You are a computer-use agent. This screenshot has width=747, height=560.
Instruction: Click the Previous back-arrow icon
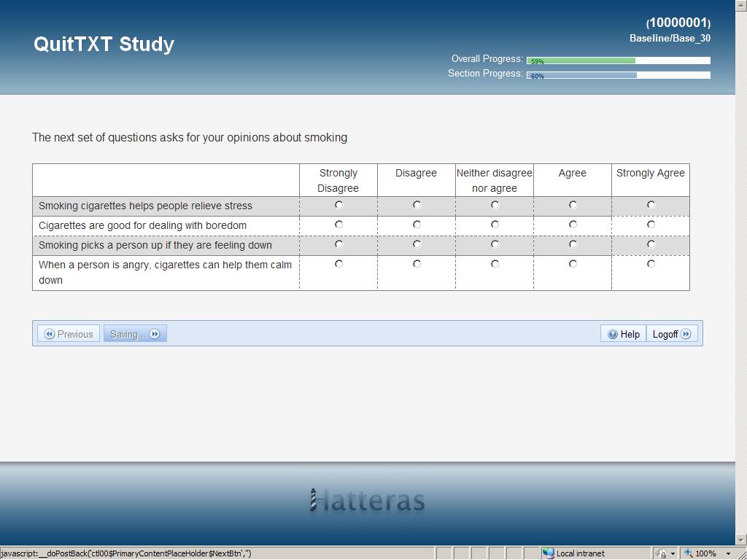pyautogui.click(x=50, y=334)
